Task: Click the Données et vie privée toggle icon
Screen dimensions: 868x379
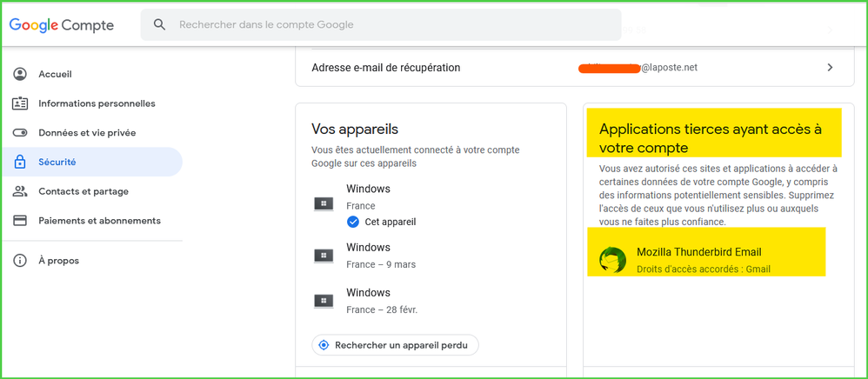Action: point(20,133)
